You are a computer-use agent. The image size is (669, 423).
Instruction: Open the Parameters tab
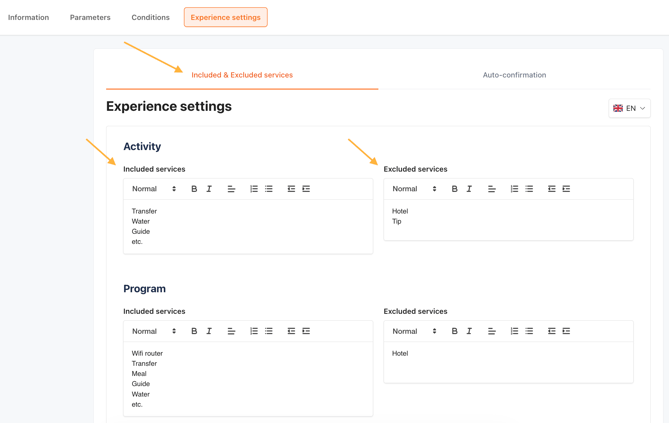point(90,17)
